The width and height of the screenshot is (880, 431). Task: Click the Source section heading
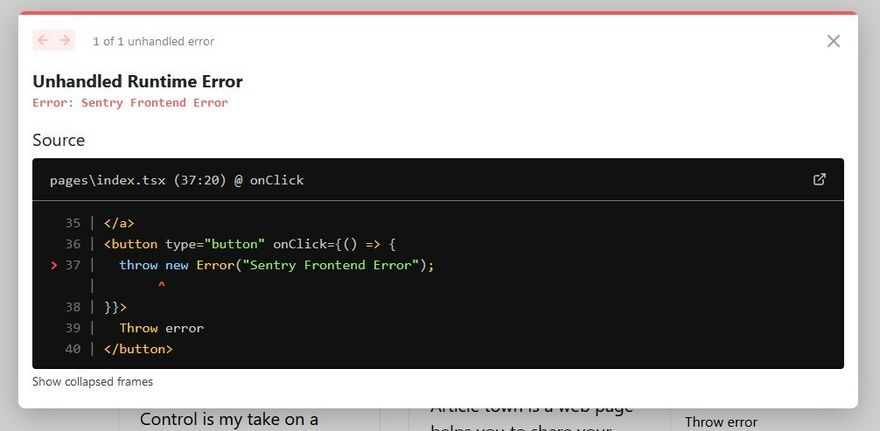click(x=58, y=140)
